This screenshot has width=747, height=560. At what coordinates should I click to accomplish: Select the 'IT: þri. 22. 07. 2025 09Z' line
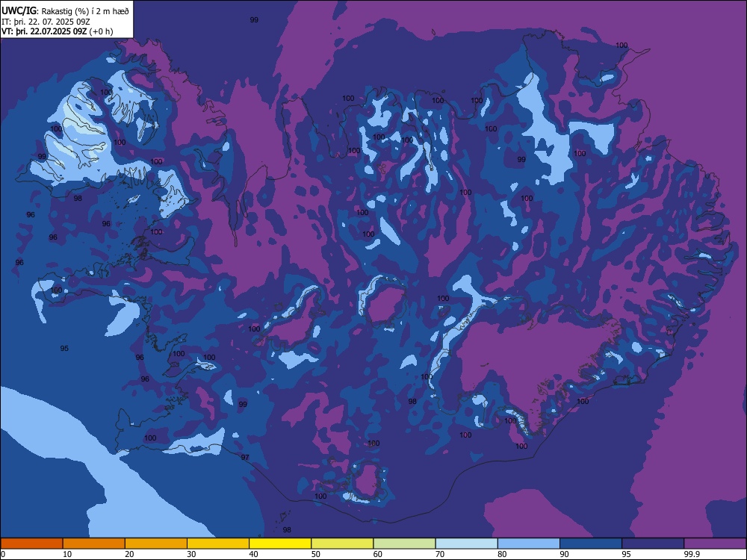pos(46,22)
